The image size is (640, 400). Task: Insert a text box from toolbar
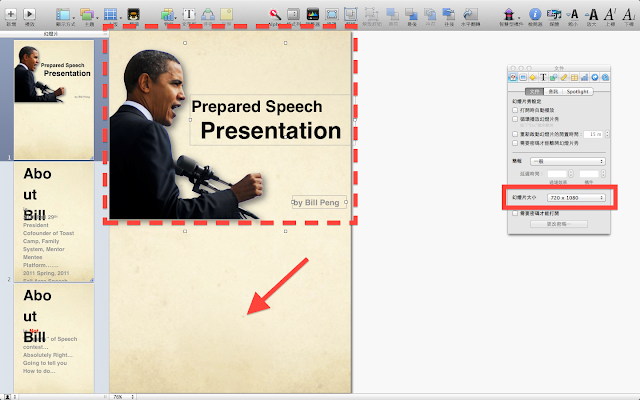[189, 14]
